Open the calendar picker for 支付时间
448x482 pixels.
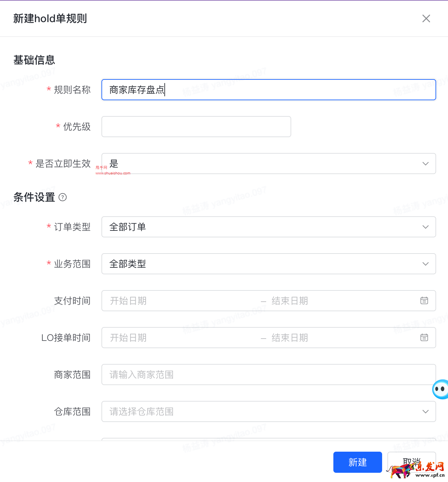click(x=424, y=300)
